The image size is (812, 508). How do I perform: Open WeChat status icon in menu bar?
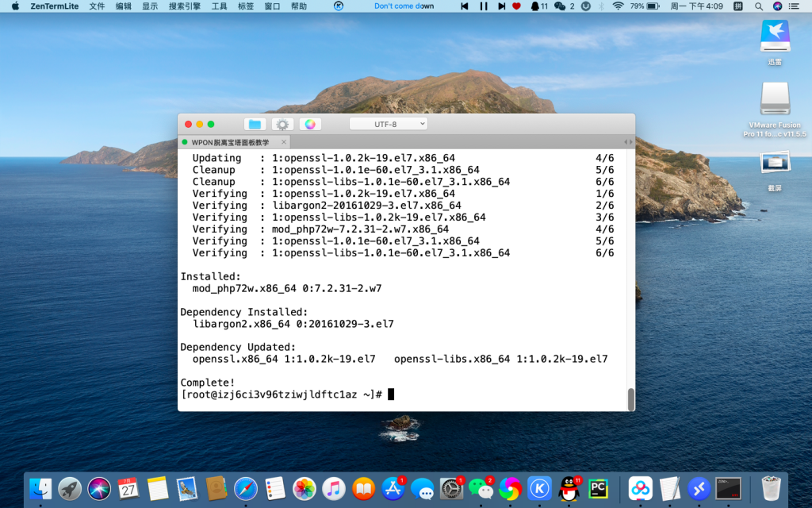coord(564,6)
